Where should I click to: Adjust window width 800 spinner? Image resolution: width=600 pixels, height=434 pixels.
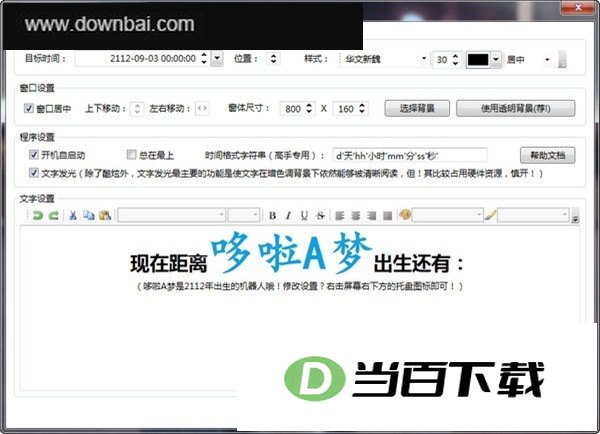point(309,108)
